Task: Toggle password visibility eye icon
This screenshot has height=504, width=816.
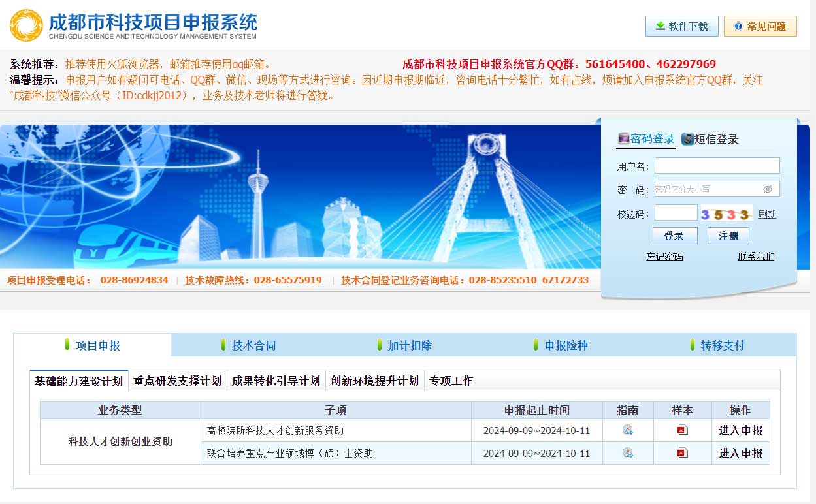Action: (768, 189)
